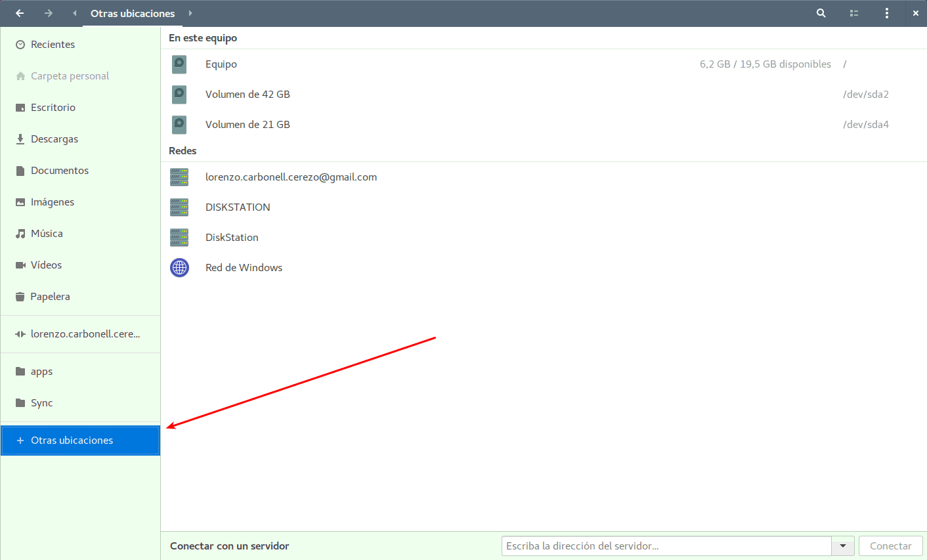The height and width of the screenshot is (560, 927).
Task: Expand the server address history dropdown
Action: (x=843, y=546)
